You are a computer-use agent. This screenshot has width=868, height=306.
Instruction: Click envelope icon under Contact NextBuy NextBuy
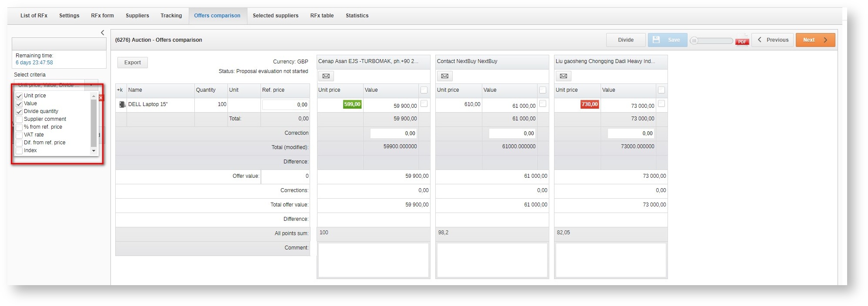pos(444,76)
